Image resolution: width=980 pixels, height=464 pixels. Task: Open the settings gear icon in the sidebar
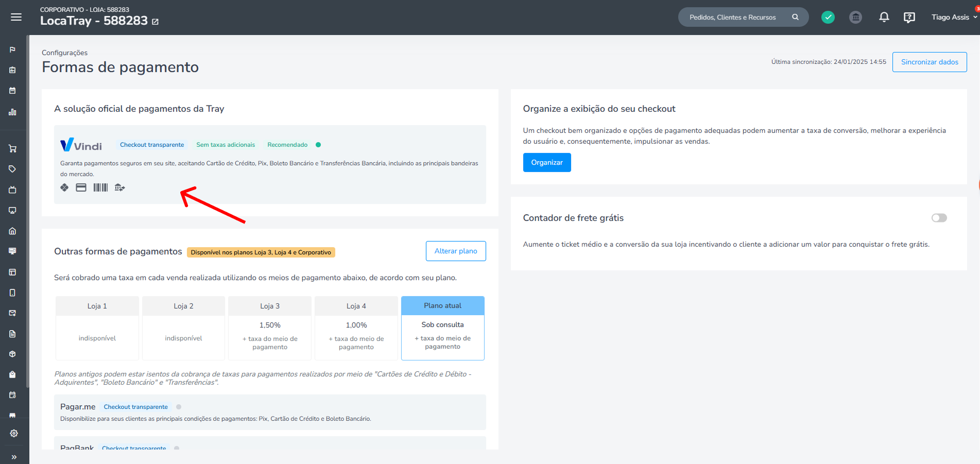14,433
